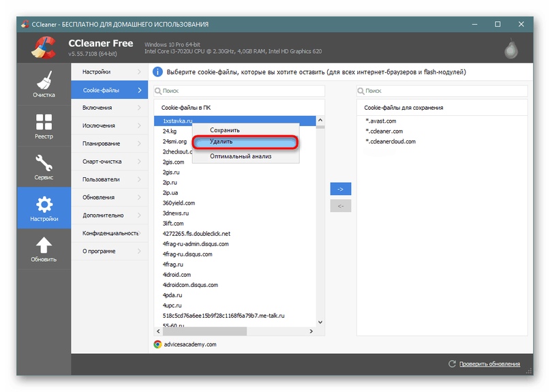Select the 2ip.ru cookie entry
Screen dimensions: 550x392
pos(170,183)
